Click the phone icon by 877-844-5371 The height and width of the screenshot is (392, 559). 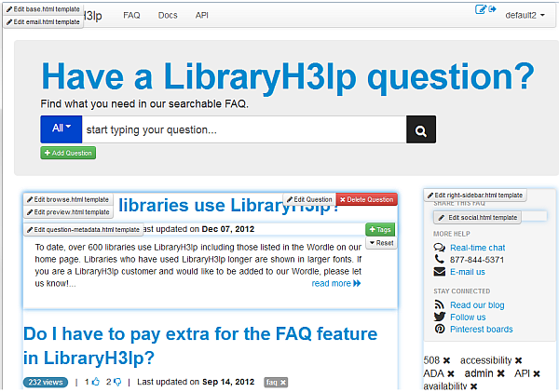439,259
